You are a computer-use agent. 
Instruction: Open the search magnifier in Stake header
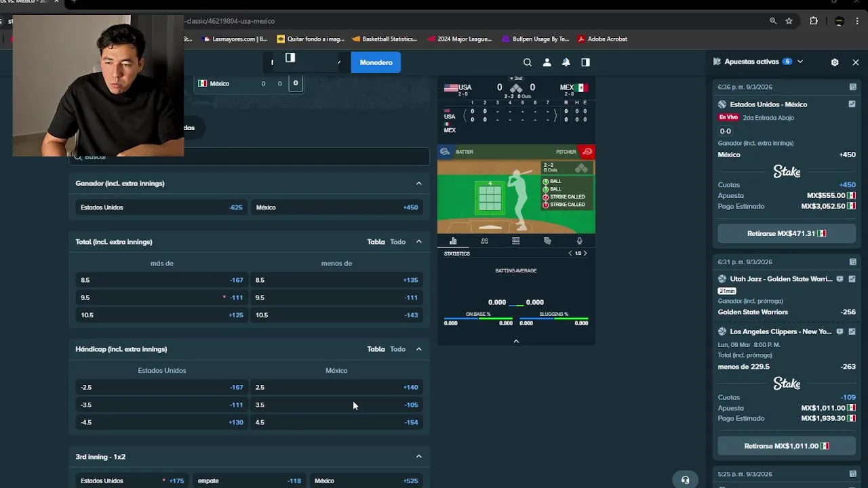tap(527, 62)
